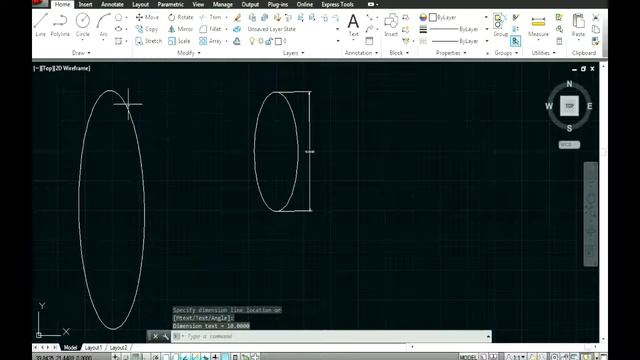Expand the Utilities panel
Screen dimensions: 640x360
point(543,53)
